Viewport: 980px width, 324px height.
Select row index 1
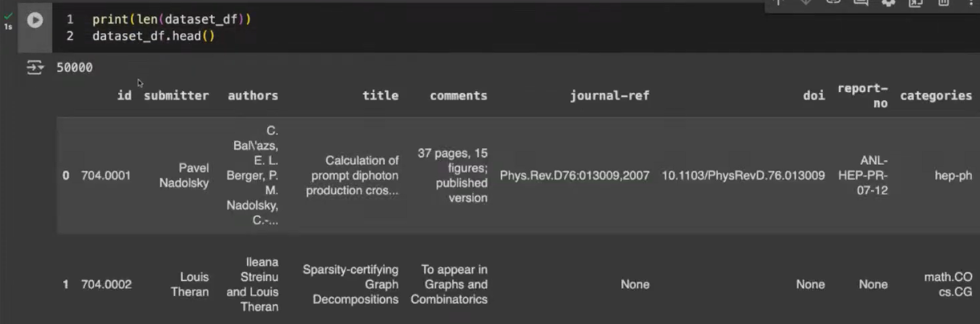point(66,285)
